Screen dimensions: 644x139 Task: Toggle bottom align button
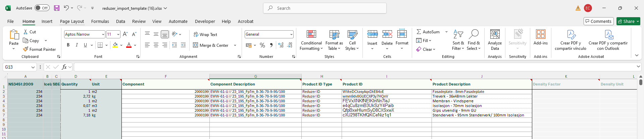[165, 34]
